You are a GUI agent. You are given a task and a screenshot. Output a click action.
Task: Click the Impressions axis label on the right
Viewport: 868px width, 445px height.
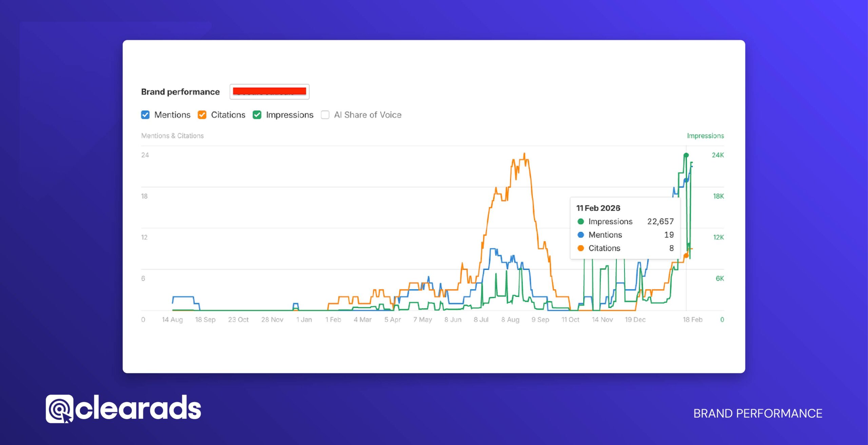705,135
